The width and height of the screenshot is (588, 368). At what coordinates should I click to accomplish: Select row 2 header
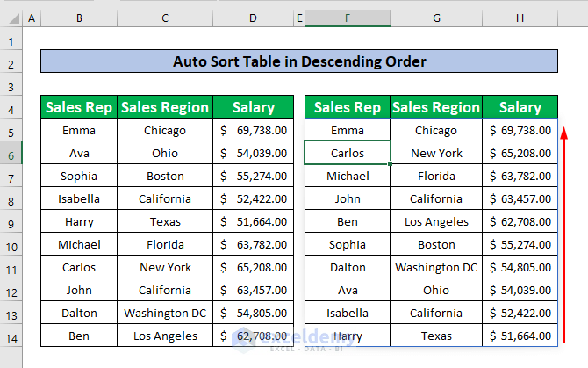tap(11, 64)
